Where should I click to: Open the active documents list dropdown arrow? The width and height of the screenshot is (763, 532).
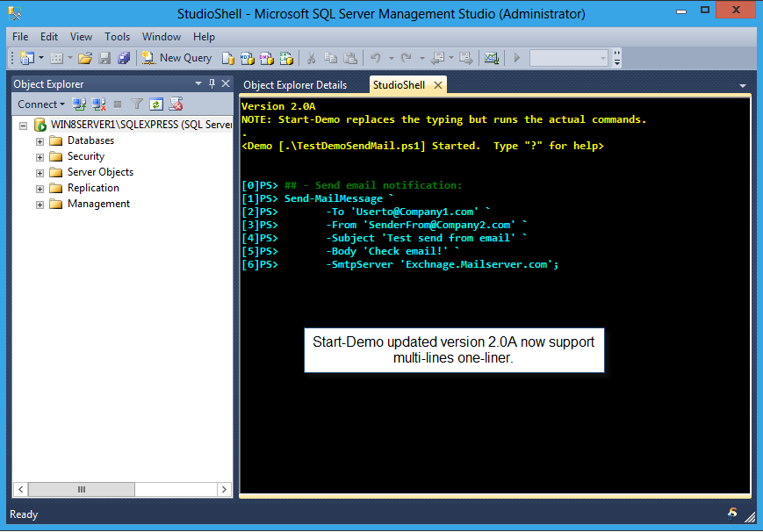[743, 86]
